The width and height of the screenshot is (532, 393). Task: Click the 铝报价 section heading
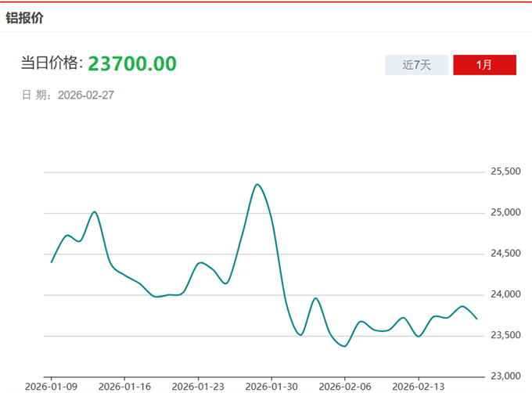25,17
